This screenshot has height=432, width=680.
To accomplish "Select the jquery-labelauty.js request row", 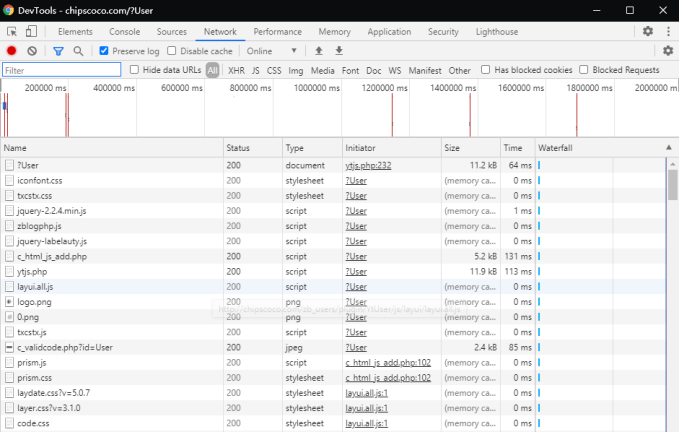I will 333,241.
